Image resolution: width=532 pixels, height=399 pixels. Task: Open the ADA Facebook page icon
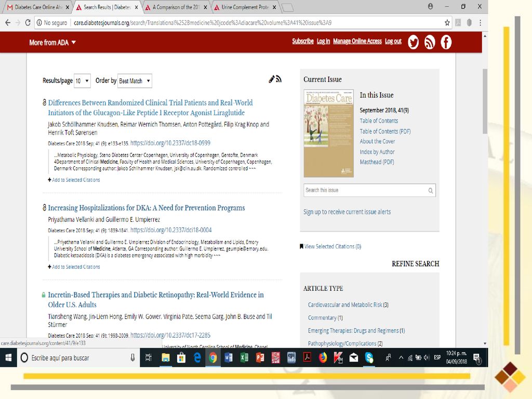tap(446, 43)
